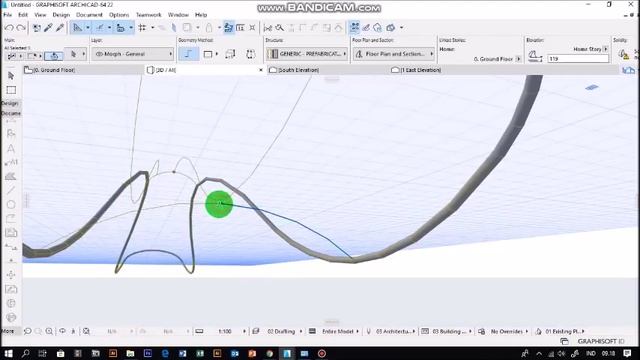Select the Line tool in toolbox

click(x=11, y=190)
